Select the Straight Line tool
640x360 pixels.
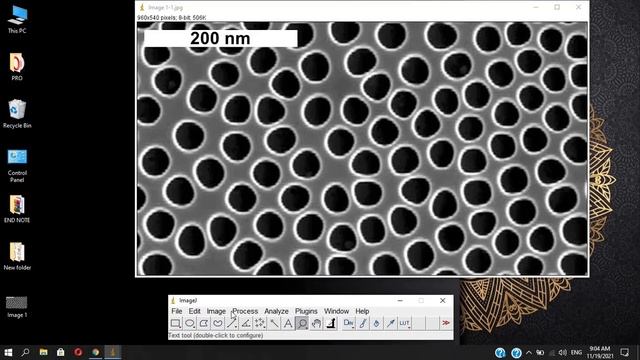[x=232, y=323]
